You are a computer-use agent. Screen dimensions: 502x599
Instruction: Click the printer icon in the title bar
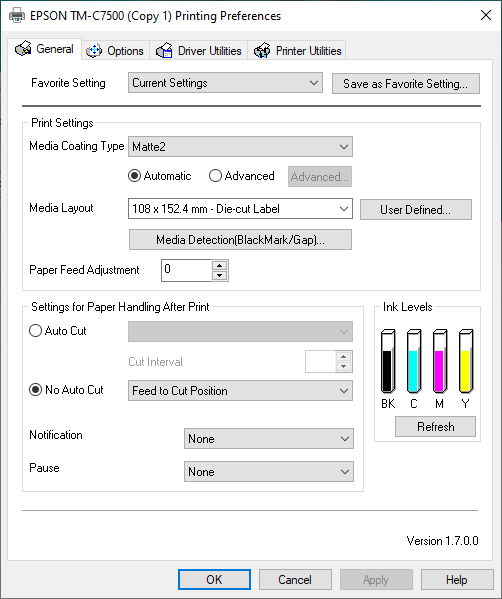tap(17, 16)
